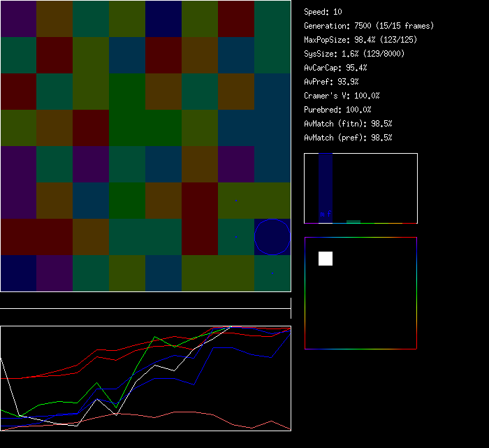Click the AvPref 93.9% value
489x448 pixels.
[x=331, y=82]
